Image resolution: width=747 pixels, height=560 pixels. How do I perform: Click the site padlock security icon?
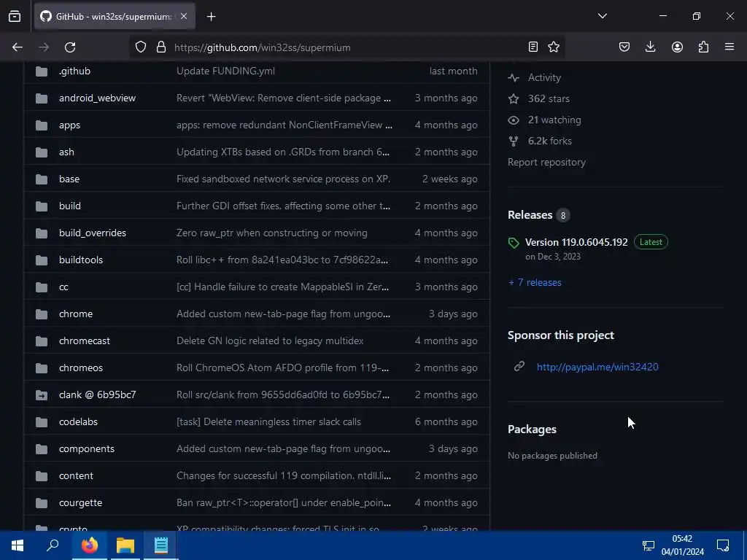(161, 47)
